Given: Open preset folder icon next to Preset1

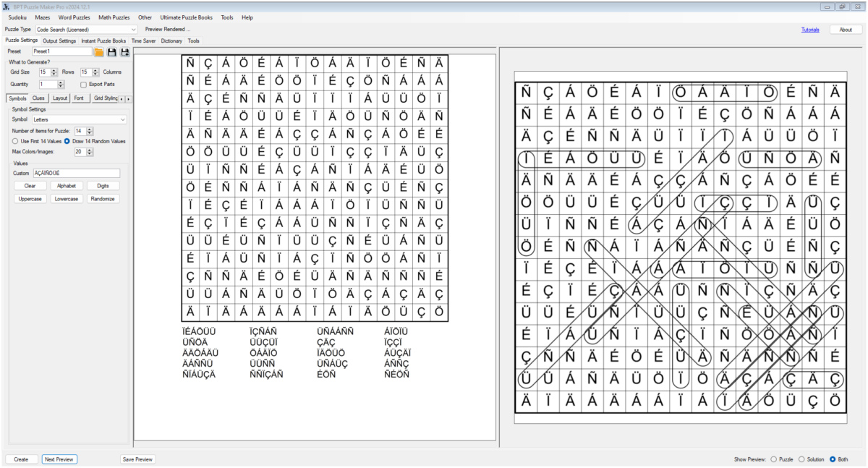Looking at the screenshot, I should [x=99, y=52].
